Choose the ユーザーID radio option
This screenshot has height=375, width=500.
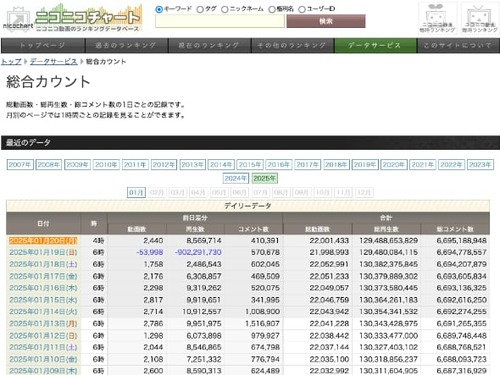tap(302, 9)
